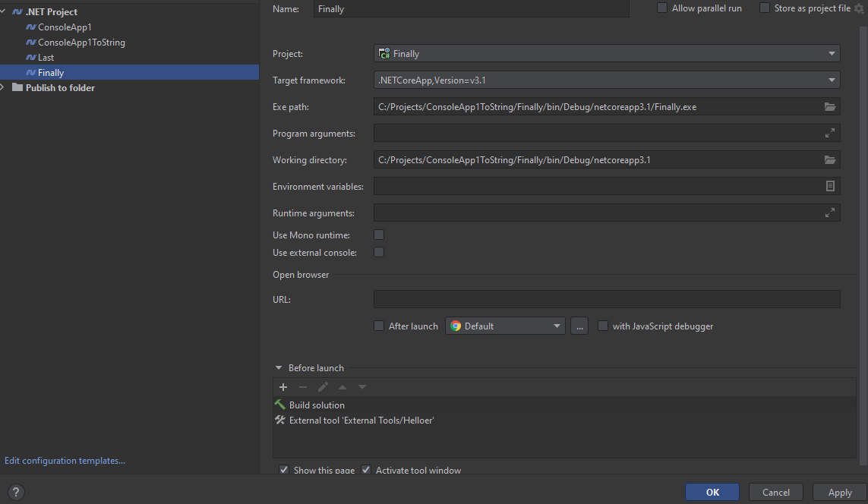Edit Environment variables list icon
Image resolution: width=868 pixels, height=504 pixels.
pos(830,187)
